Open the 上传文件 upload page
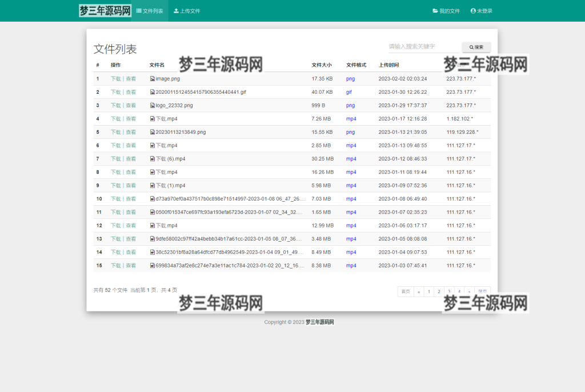 pos(187,11)
